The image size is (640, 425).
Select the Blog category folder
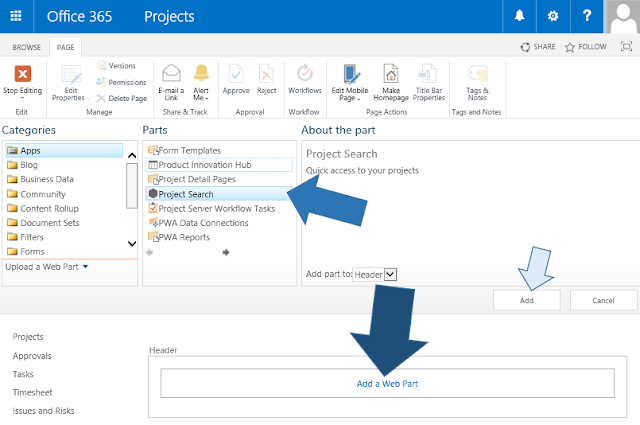pyautogui.click(x=23, y=165)
